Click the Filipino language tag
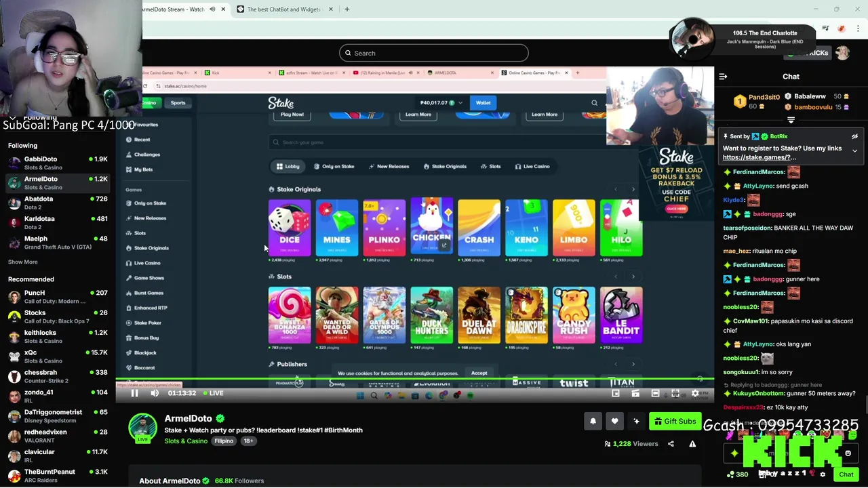 224,441
